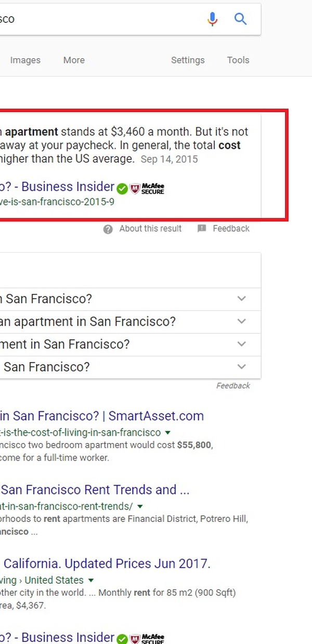Click the feedback flag icon beside Feedback
Image resolution: width=312 pixels, height=644 pixels.
202,229
